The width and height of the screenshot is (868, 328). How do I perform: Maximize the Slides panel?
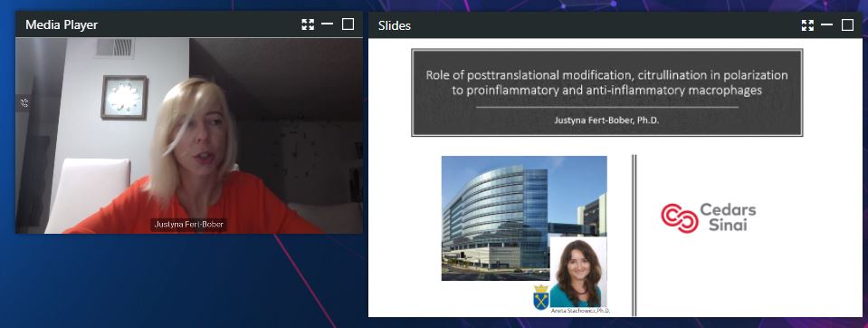[x=847, y=25]
